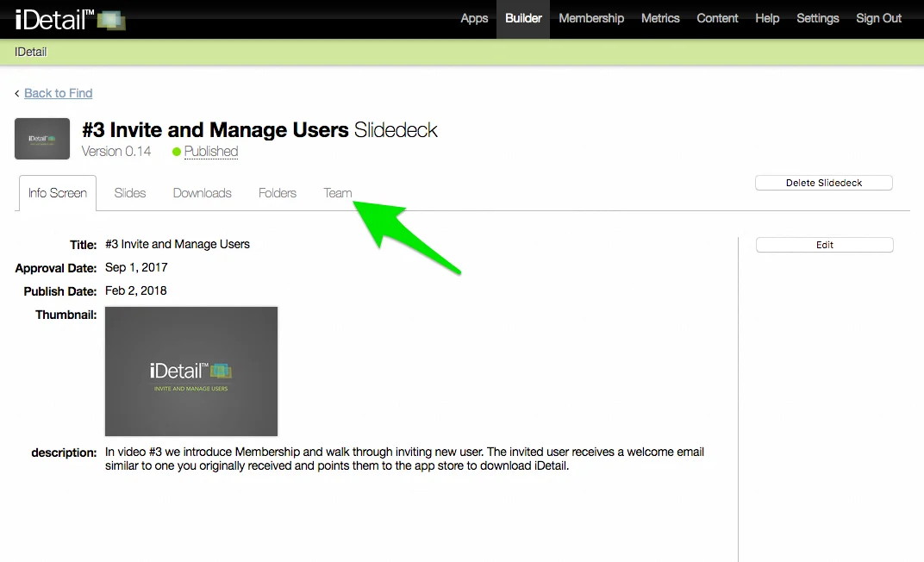
Task: Click the Publish Date value Feb 2, 2018
Action: tap(136, 290)
